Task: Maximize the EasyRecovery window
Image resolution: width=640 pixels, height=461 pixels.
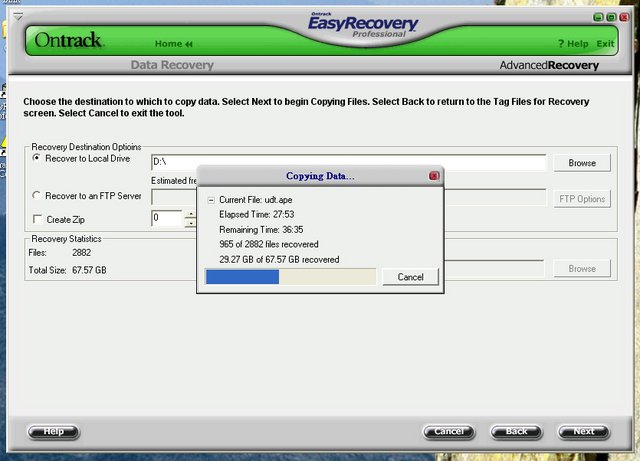Action: 611,17
